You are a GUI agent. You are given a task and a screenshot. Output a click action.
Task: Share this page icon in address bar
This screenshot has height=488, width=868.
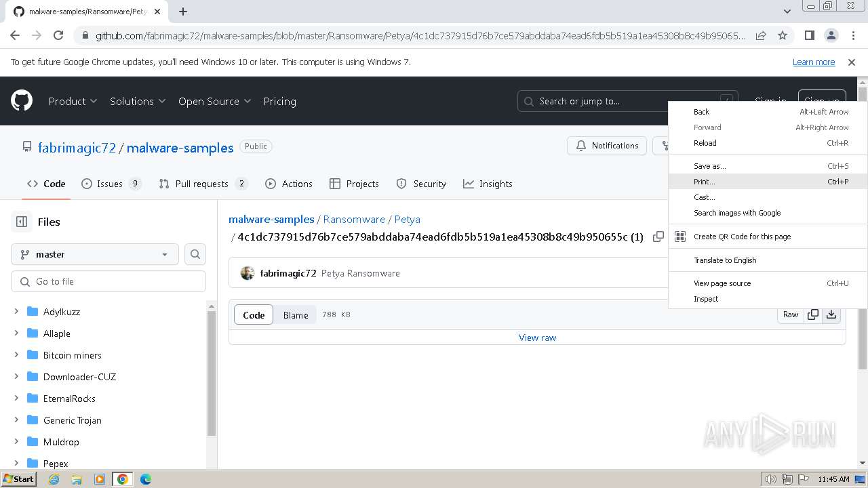pyautogui.click(x=761, y=35)
